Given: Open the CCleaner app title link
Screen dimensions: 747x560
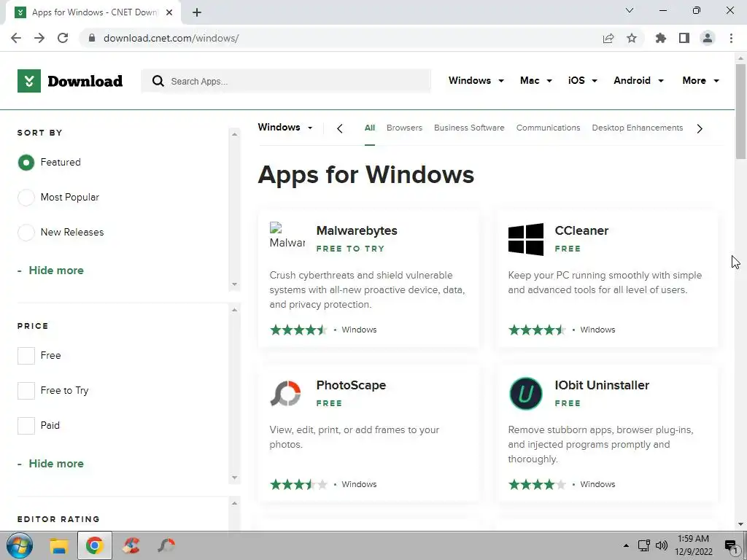Looking at the screenshot, I should coord(581,230).
